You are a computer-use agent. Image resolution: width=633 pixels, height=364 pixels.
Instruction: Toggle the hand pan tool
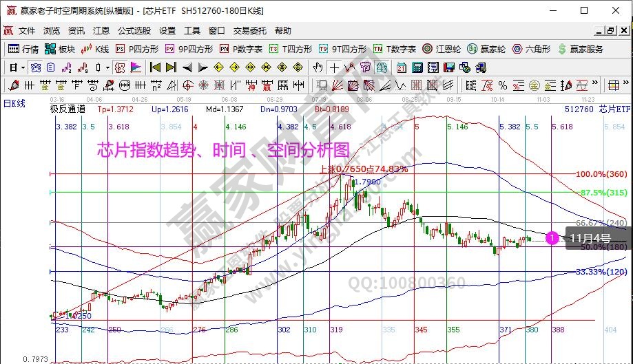[318, 67]
